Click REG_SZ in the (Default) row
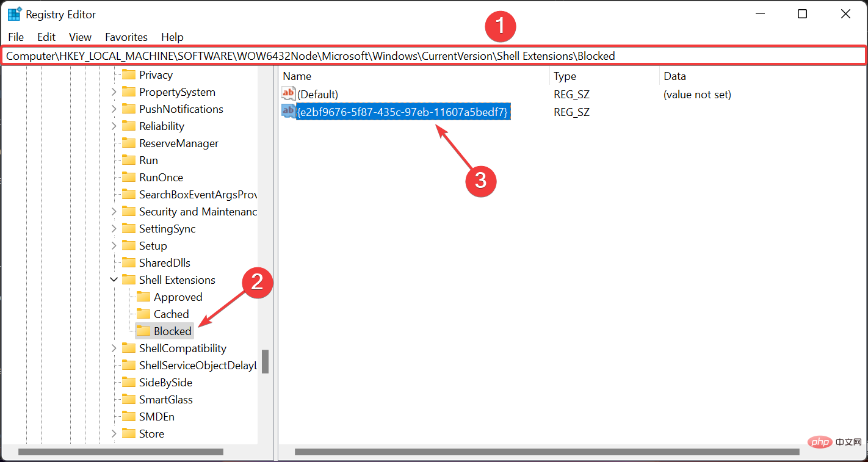 [x=571, y=95]
